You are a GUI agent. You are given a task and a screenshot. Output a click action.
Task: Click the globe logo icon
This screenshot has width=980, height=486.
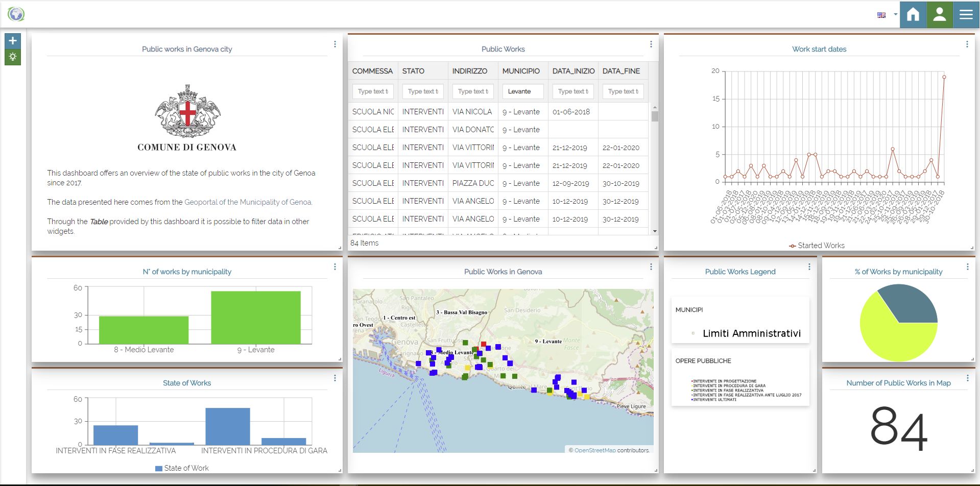click(x=16, y=14)
